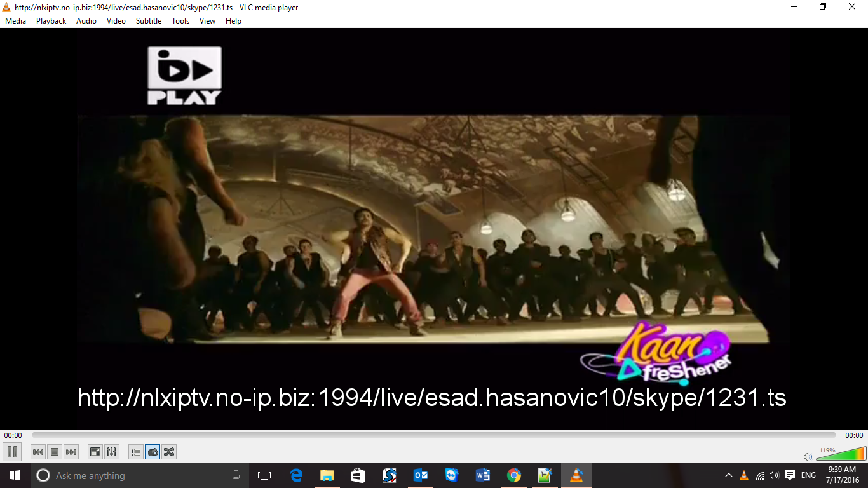Expand the hidden system tray icons
Viewport: 868px width, 488px height.
click(728, 475)
